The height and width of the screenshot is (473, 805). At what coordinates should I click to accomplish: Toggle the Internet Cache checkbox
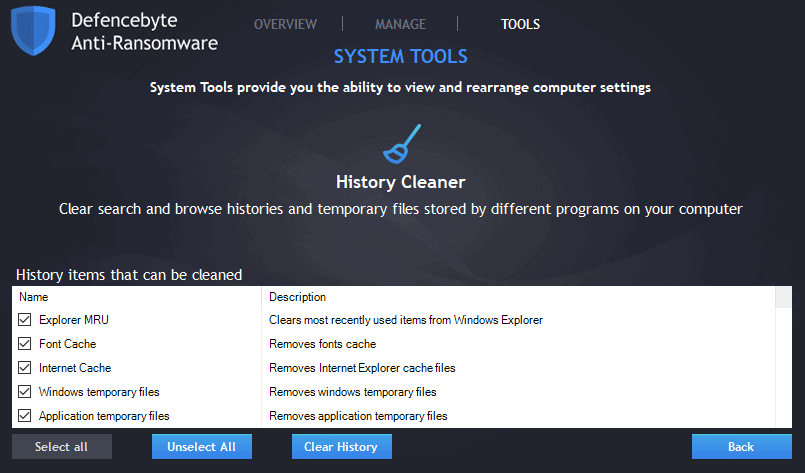pos(24,368)
